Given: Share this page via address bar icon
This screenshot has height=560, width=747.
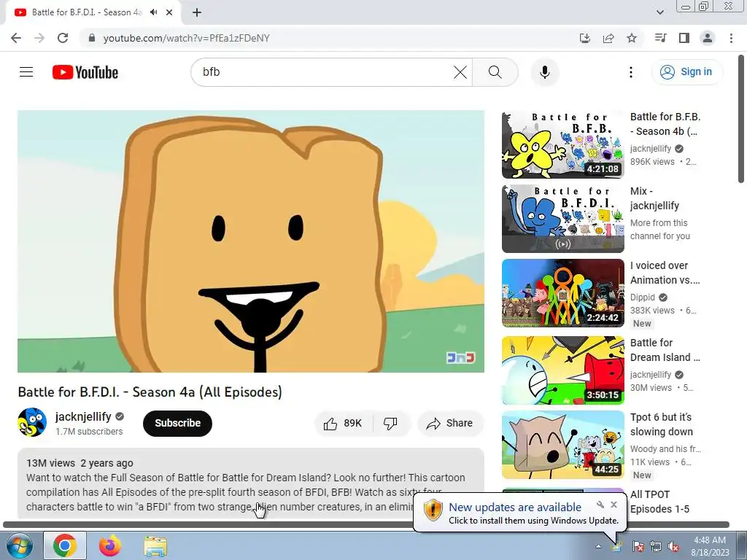Looking at the screenshot, I should 608,38.
